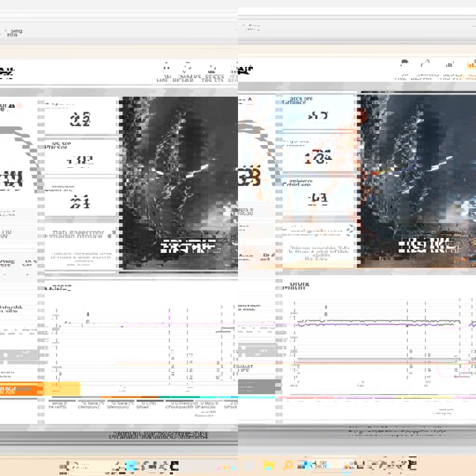
Task: Click the score warning triangle icon on left
Action: (x=20, y=106)
